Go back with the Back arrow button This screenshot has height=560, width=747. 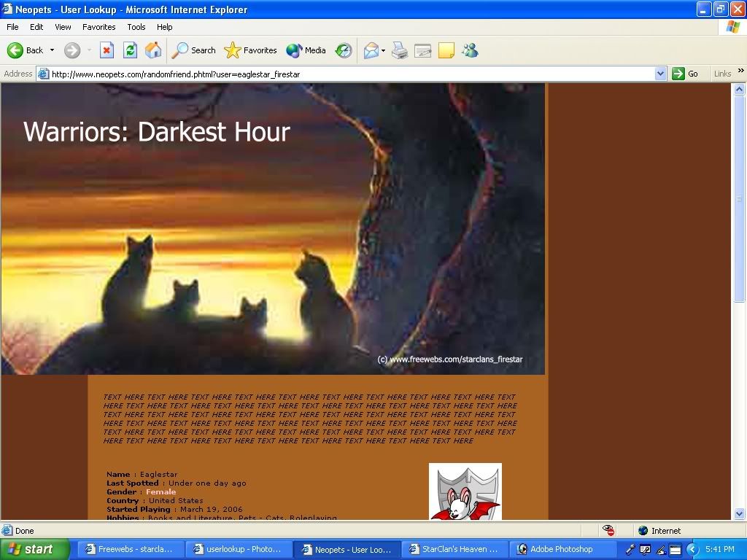click(25, 50)
